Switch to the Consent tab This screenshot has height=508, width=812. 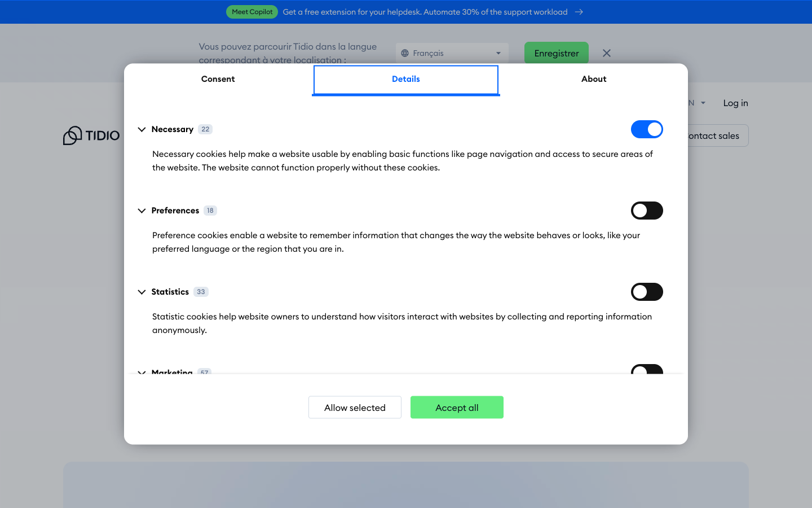[218, 78]
